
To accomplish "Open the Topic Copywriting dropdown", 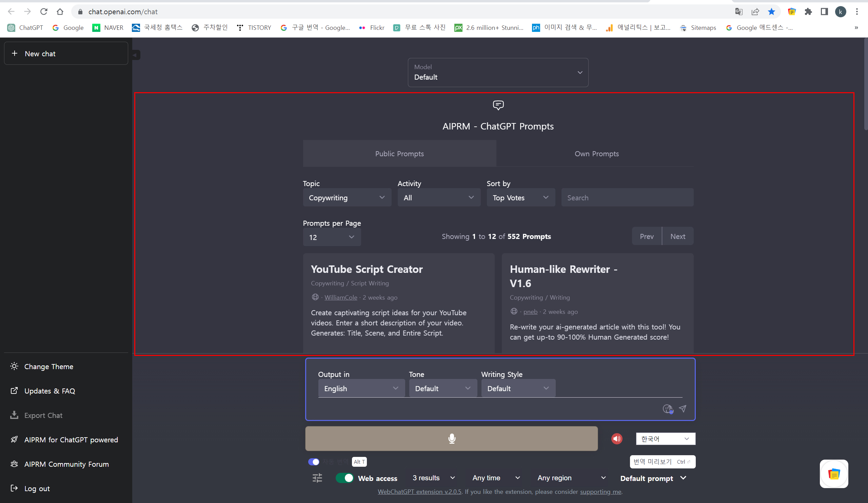I will coord(347,198).
